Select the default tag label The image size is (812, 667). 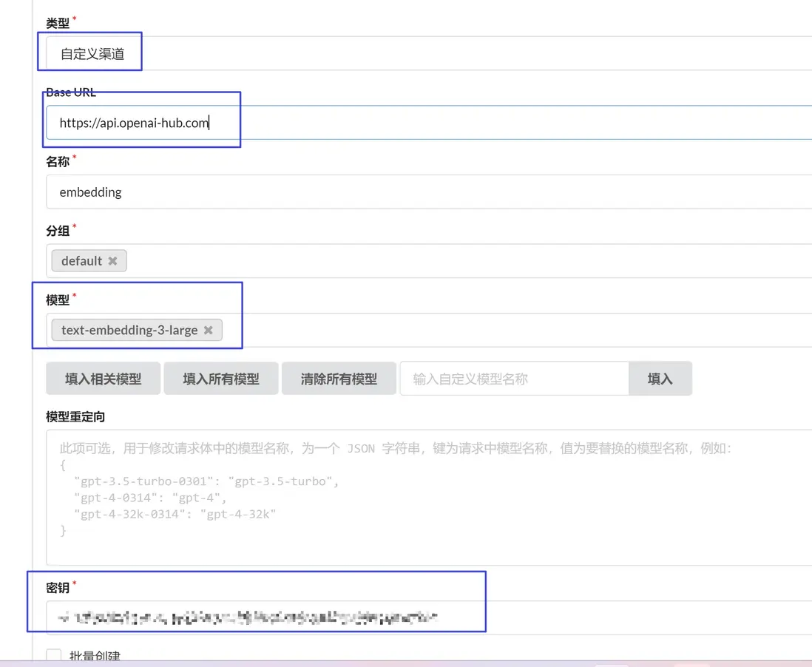pos(82,261)
